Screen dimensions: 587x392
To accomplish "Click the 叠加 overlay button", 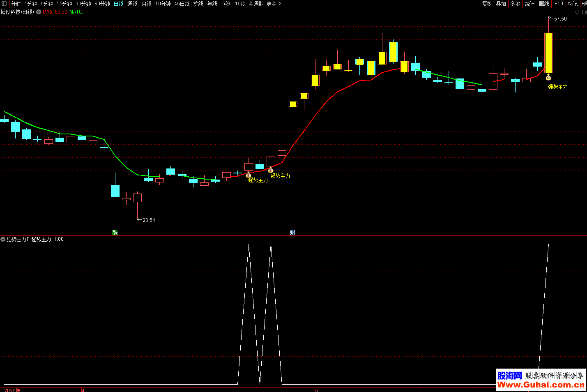I will 501,4.
